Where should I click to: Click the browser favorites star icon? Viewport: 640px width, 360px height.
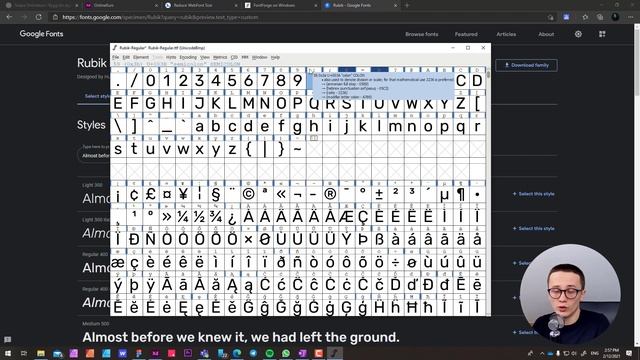tap(585, 17)
